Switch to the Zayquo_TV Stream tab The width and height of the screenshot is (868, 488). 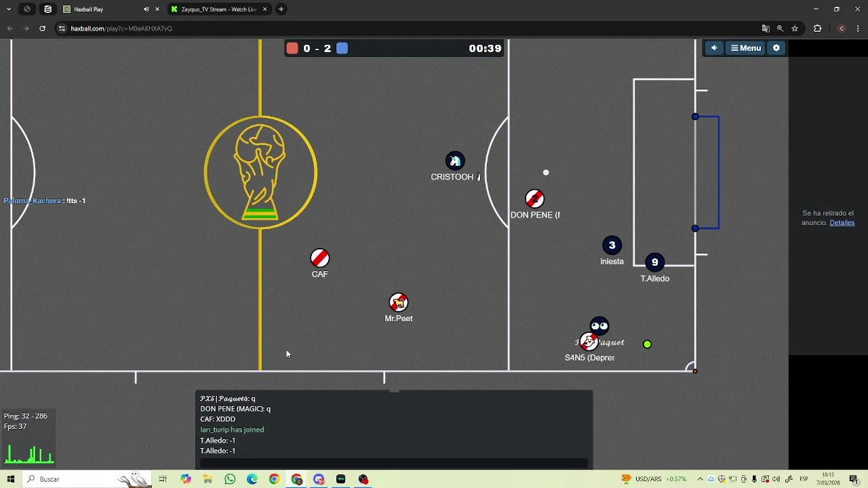[218, 9]
